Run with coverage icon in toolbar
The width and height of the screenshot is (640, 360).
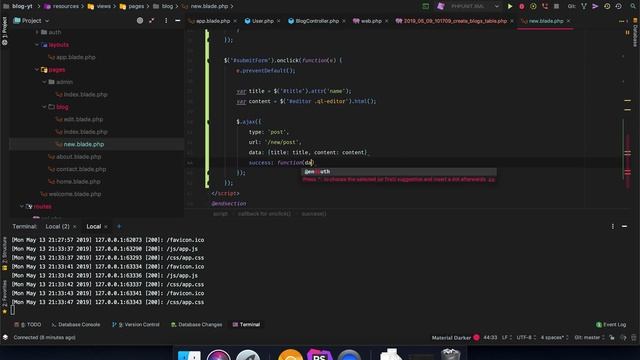click(x=533, y=6)
